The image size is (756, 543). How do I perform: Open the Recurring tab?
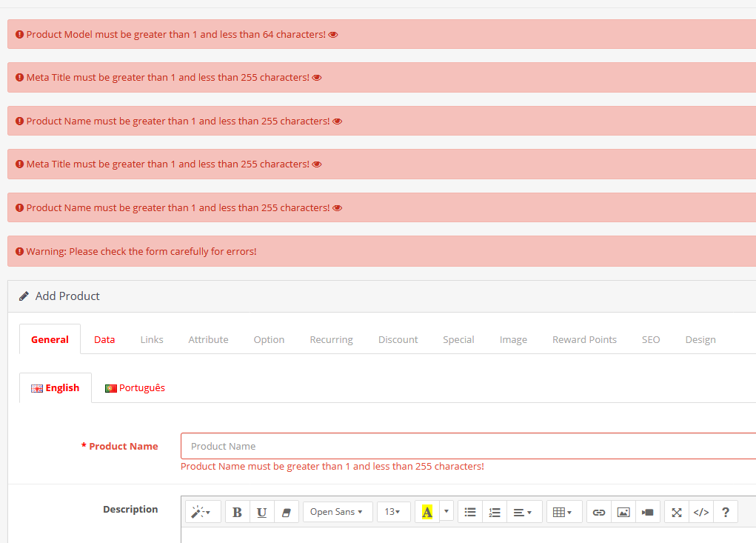click(x=331, y=339)
